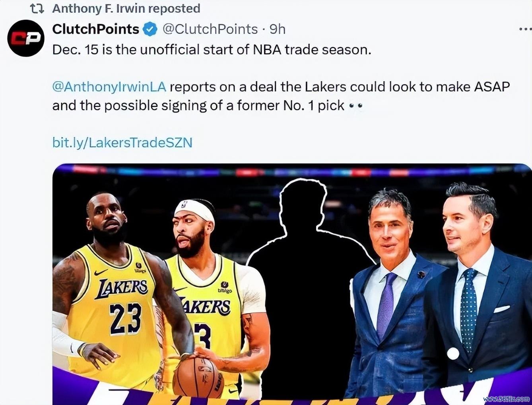Click the repost arrows icon above the tweet
This screenshot has height=405, width=532.
pyautogui.click(x=37, y=8)
